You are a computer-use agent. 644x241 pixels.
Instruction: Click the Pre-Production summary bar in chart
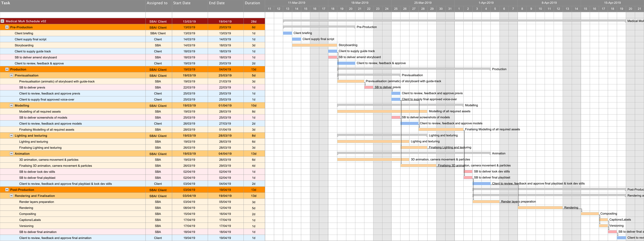click(x=319, y=27)
